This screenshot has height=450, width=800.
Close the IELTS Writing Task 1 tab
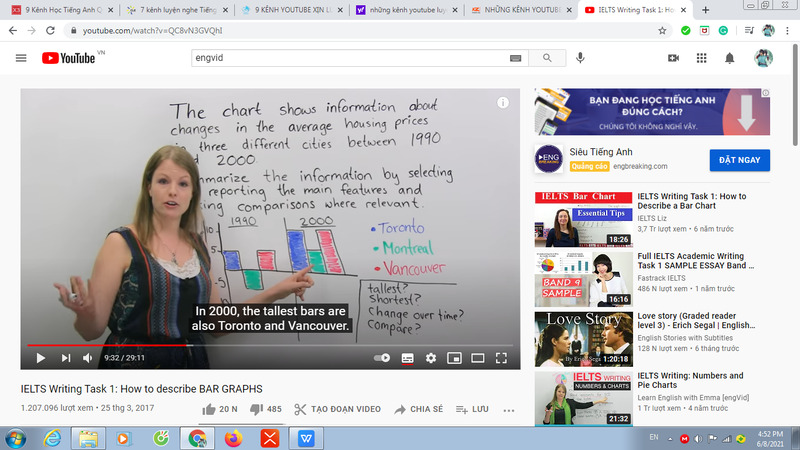[683, 10]
